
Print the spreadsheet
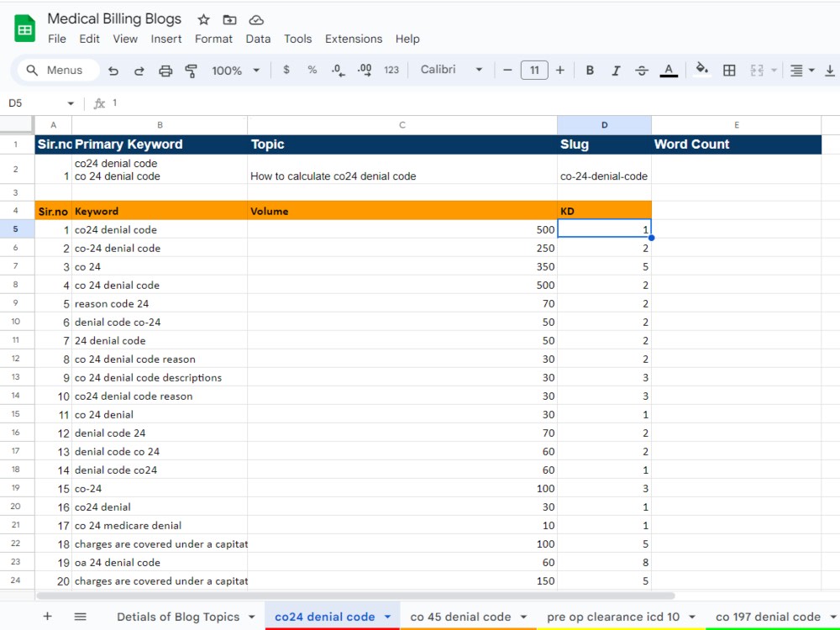pyautogui.click(x=165, y=71)
